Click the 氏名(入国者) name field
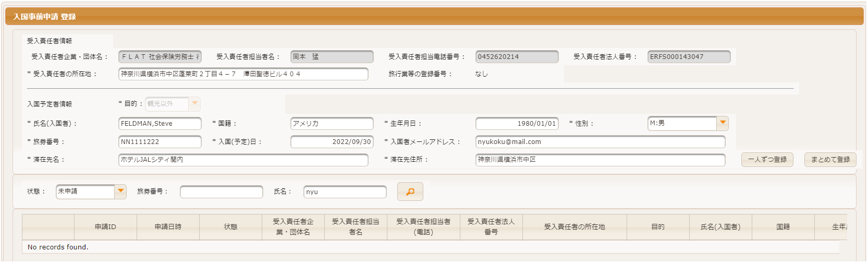 tap(160, 124)
